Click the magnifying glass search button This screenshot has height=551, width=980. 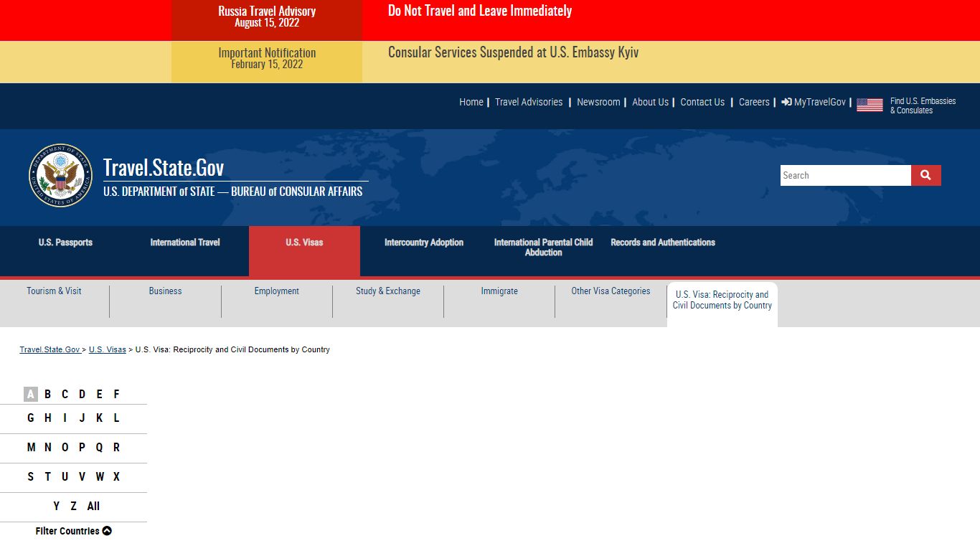pos(925,175)
